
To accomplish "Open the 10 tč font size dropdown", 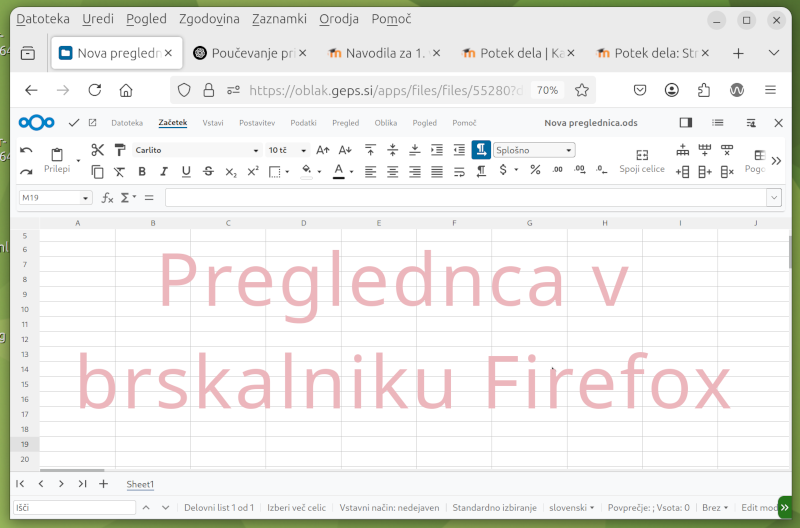I will click(x=303, y=150).
